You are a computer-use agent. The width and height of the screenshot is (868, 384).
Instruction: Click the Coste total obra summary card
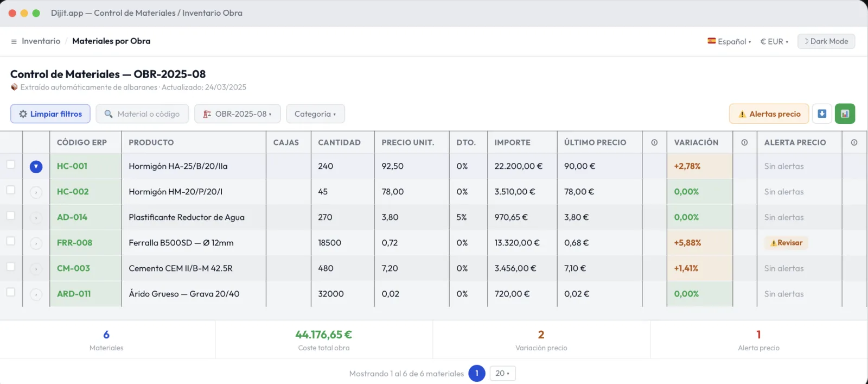(324, 339)
